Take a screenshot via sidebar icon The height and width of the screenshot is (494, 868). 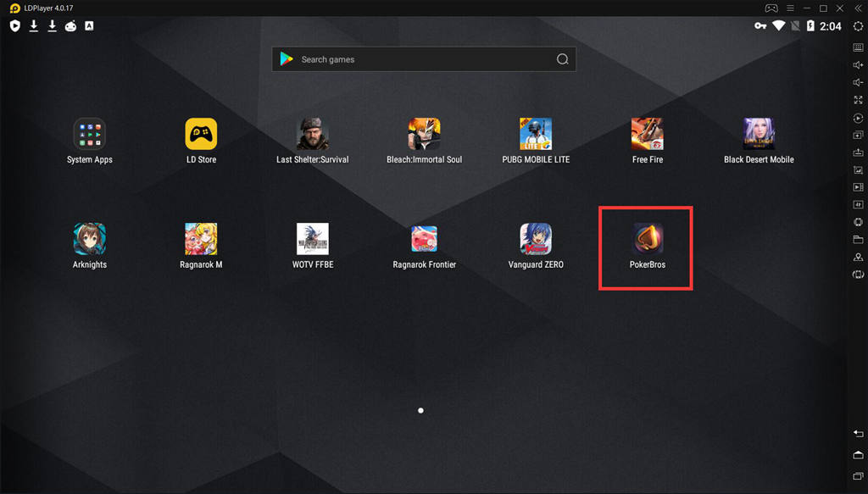click(x=858, y=169)
